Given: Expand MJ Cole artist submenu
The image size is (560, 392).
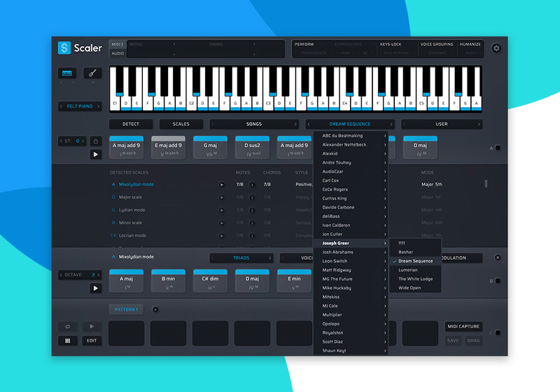Looking at the screenshot, I should [351, 306].
